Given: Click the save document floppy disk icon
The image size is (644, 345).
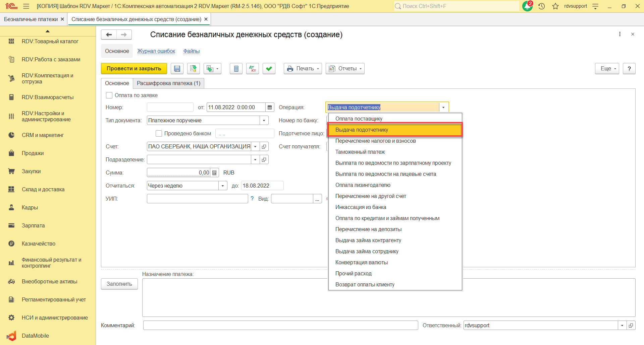Looking at the screenshot, I should click(x=177, y=69).
